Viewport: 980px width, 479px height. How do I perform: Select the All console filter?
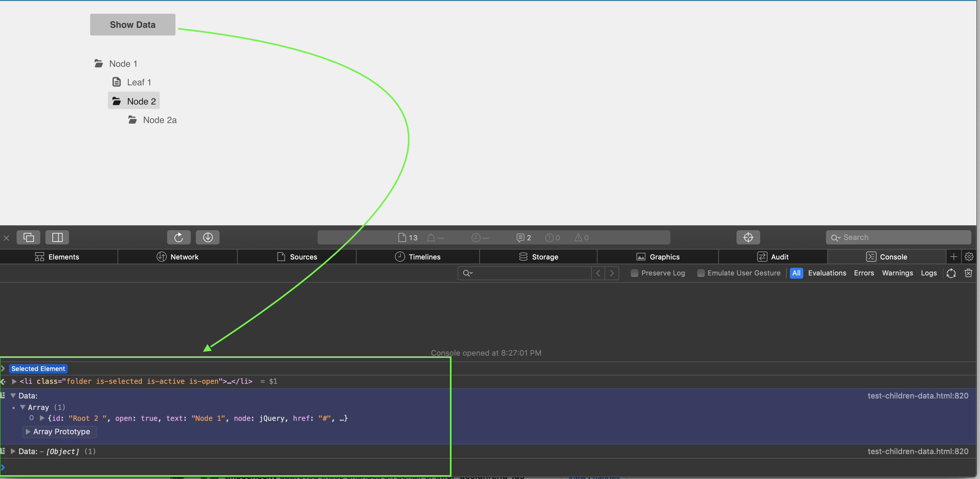(796, 273)
